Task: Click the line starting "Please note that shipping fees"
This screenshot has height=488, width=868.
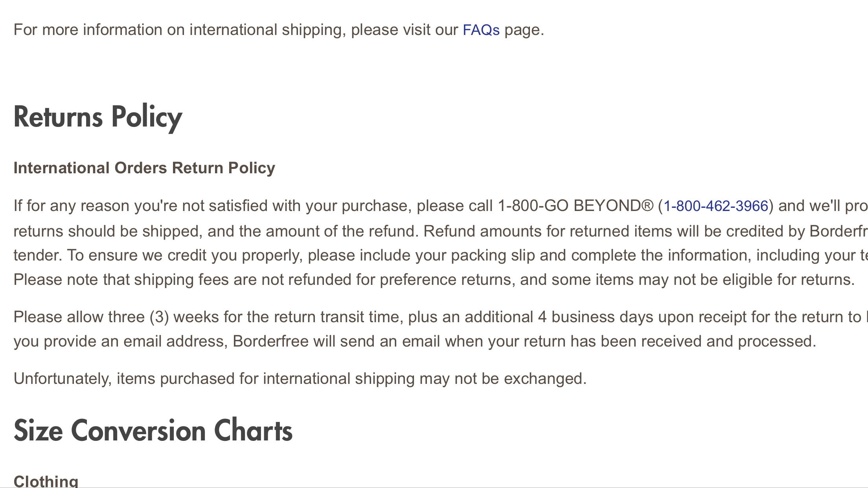Action: click(432, 280)
